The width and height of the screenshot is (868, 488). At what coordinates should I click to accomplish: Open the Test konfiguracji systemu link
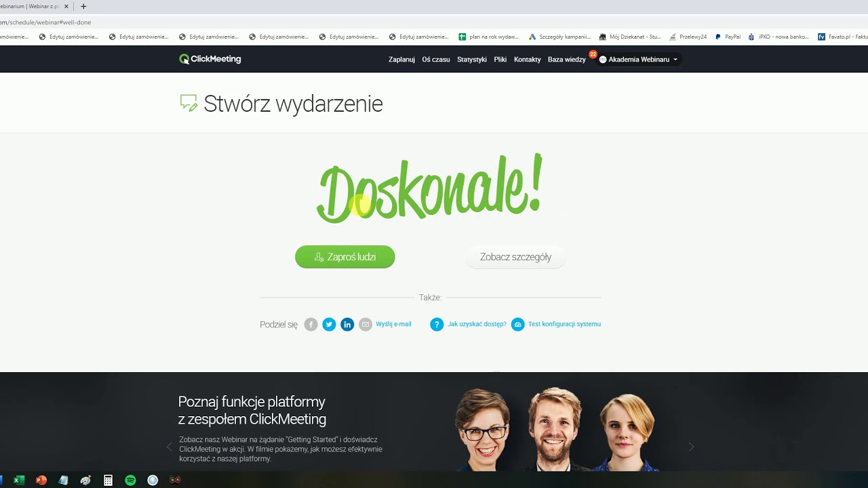[x=564, y=324]
